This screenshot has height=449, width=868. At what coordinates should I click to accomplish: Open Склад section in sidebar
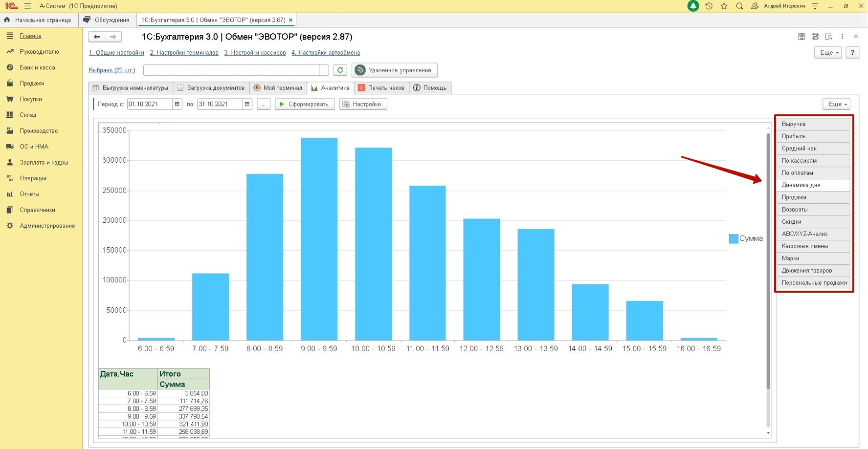(x=28, y=115)
